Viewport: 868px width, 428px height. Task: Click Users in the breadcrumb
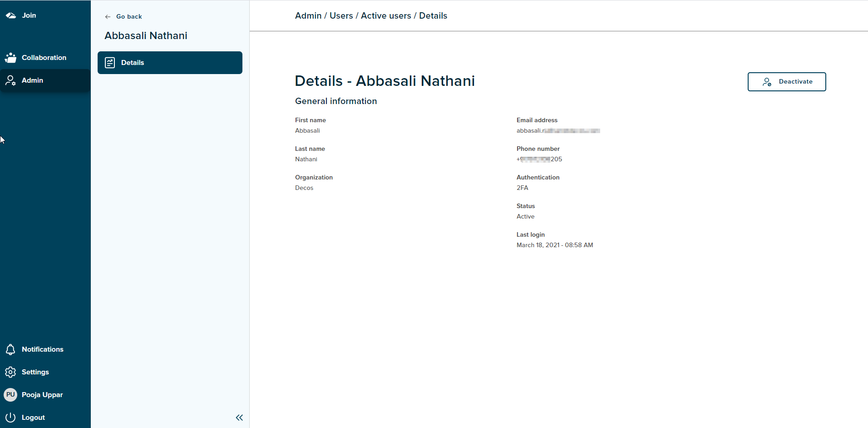point(341,16)
